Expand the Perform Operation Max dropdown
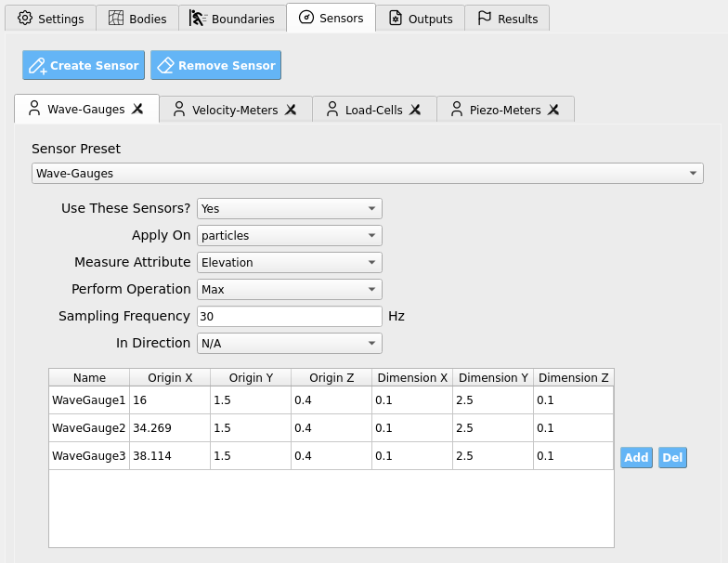Image resolution: width=728 pixels, height=563 pixels. click(290, 290)
